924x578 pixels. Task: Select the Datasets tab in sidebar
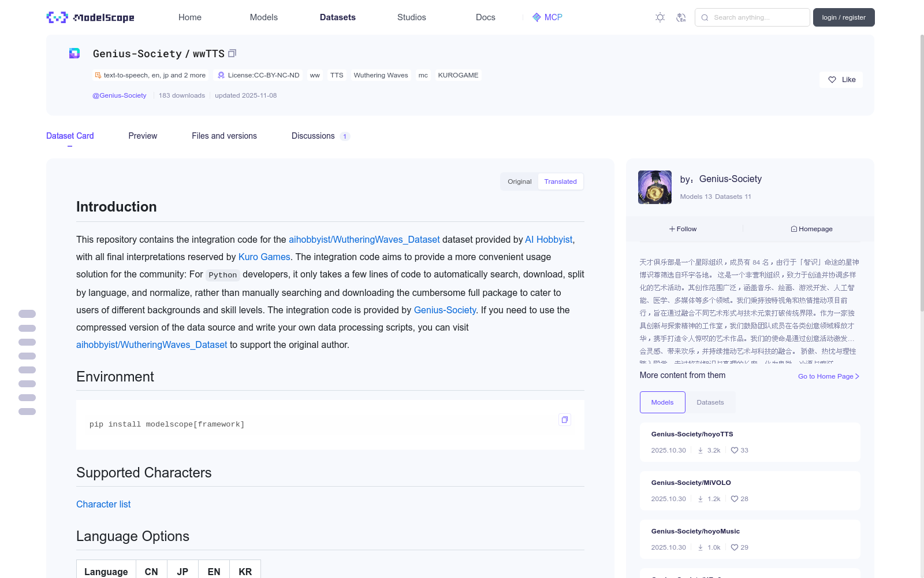click(x=710, y=402)
